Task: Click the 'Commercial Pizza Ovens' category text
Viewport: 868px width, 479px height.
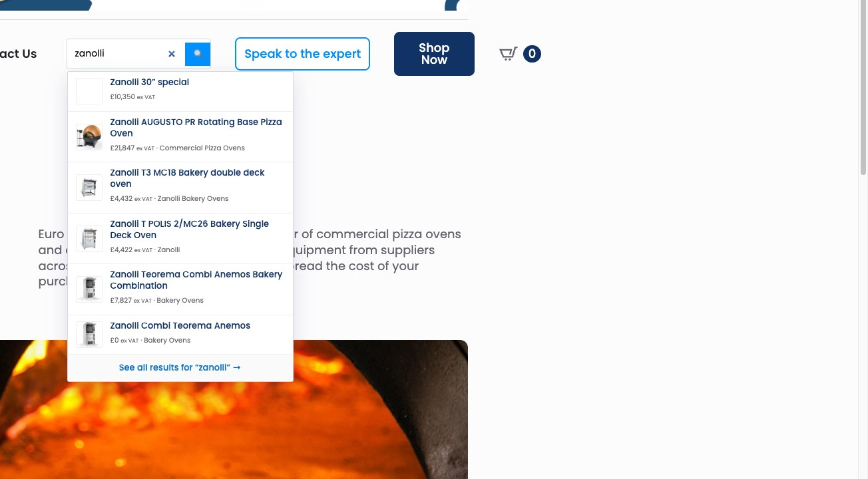Action: click(x=202, y=148)
